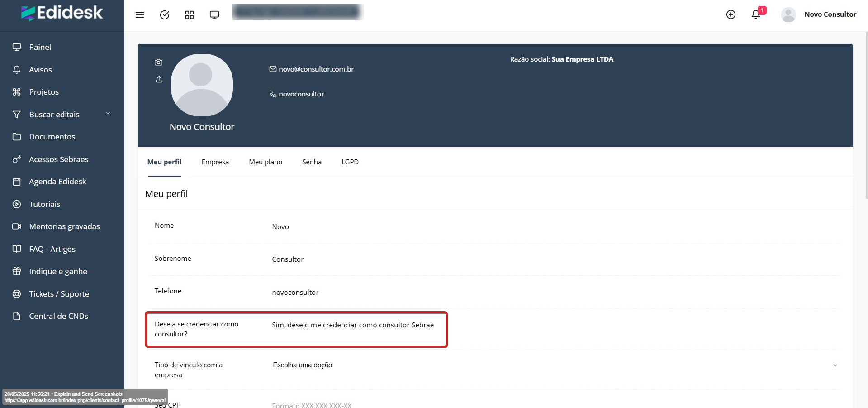868x408 pixels.
Task: Click the plus circle add icon
Action: [730, 14]
